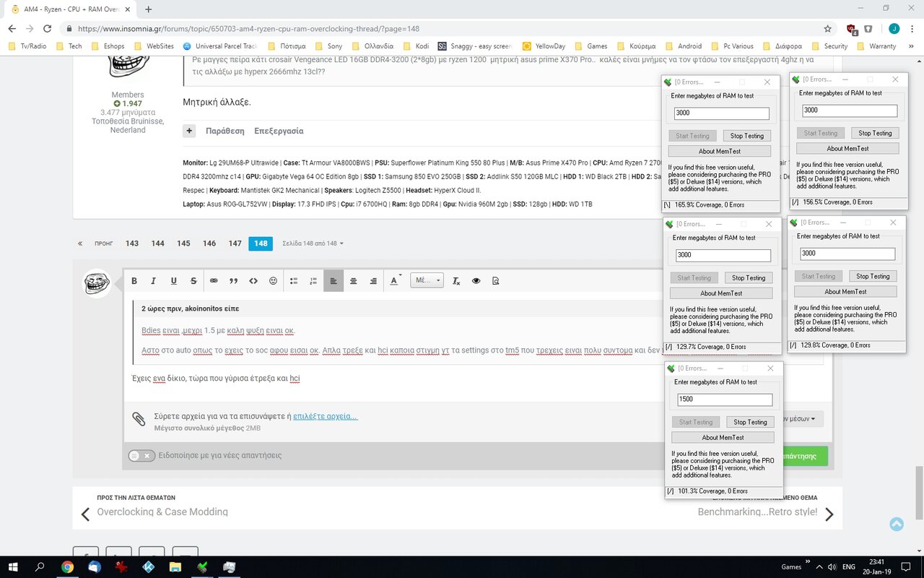Open the text color picker in the editor

tap(395, 281)
